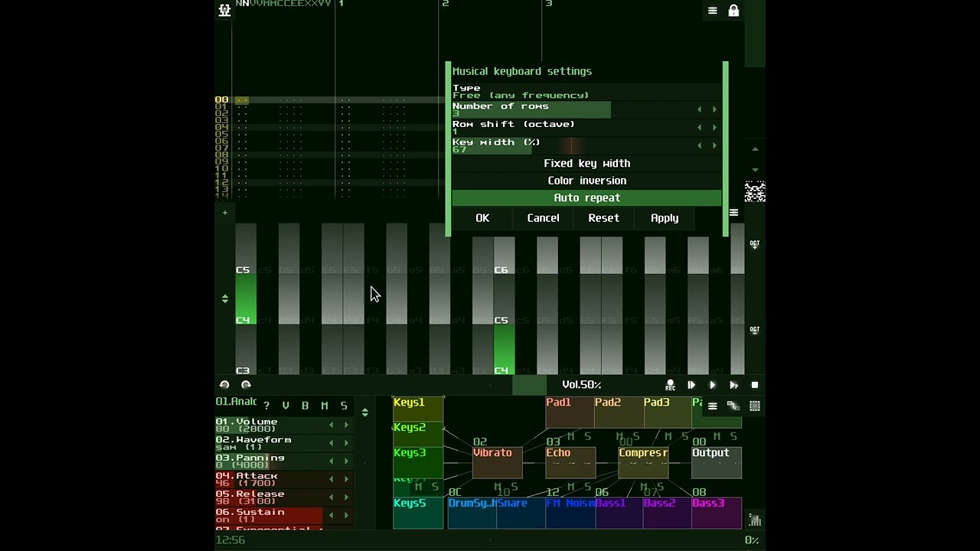Open module view hamburger menu
The height and width of the screenshot is (551, 980).
(x=713, y=406)
